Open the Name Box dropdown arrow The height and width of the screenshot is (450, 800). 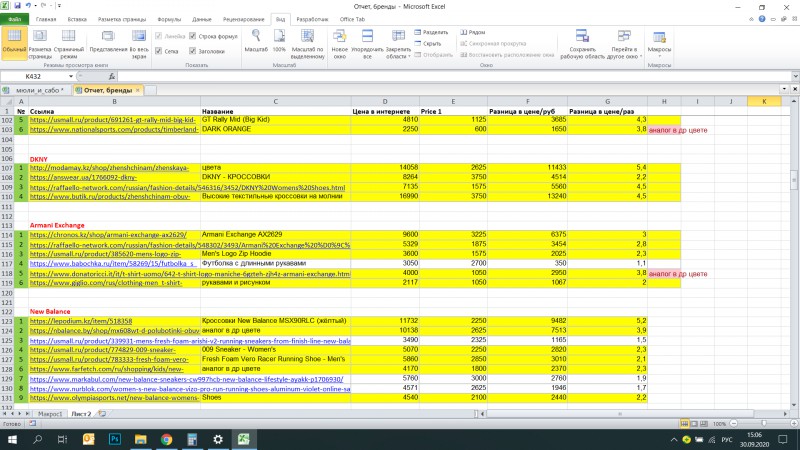[x=71, y=77]
